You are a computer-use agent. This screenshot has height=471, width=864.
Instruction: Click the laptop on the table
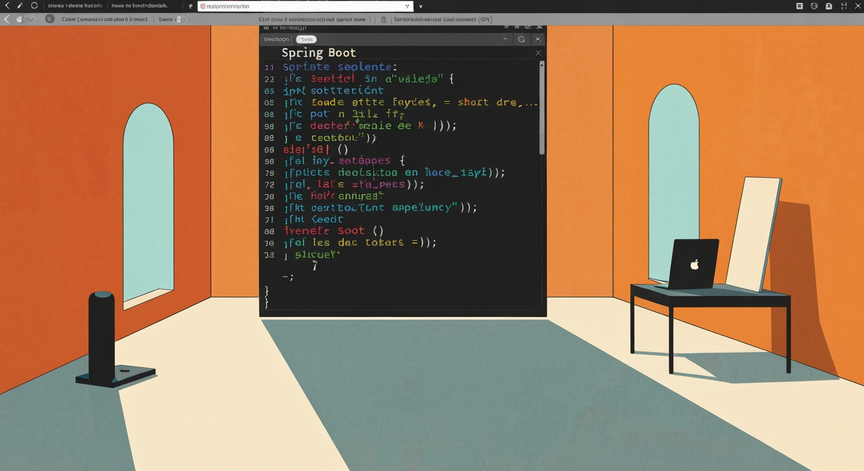click(x=692, y=263)
